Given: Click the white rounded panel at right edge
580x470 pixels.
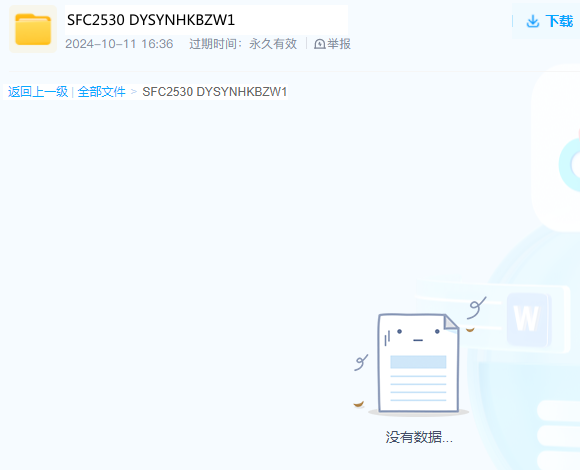Looking at the screenshot, I should click(556, 148).
